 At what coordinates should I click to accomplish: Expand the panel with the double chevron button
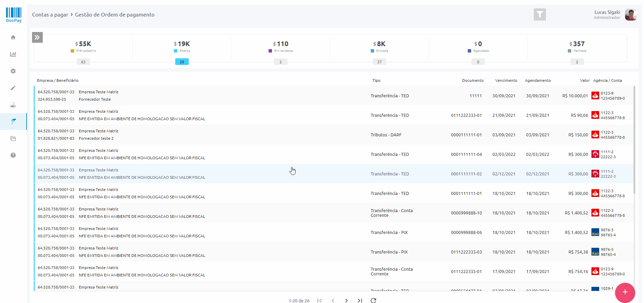(37, 37)
